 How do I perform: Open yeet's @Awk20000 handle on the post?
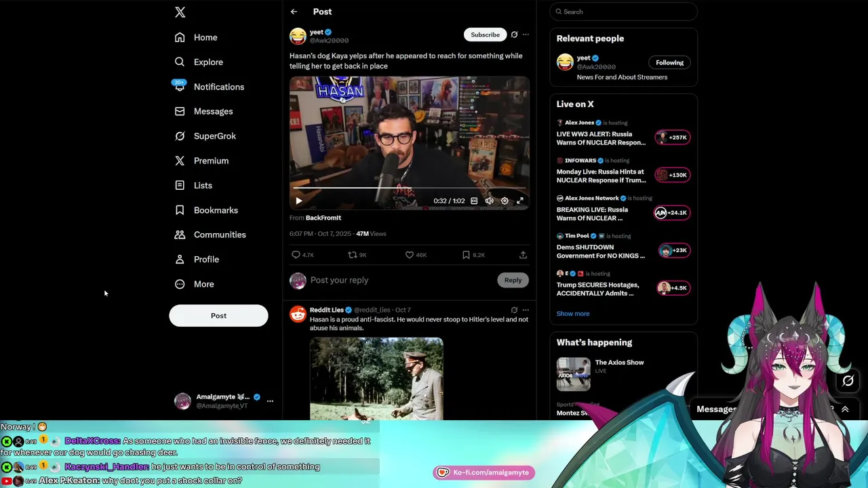[x=329, y=41]
